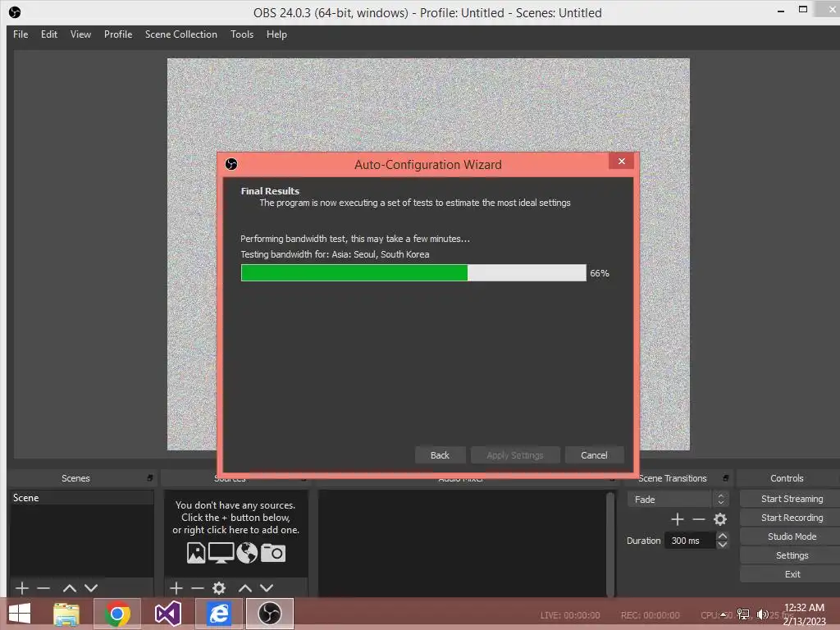Image resolution: width=840 pixels, height=630 pixels.
Task: Add a new scene with the plus icon
Action: click(x=22, y=588)
